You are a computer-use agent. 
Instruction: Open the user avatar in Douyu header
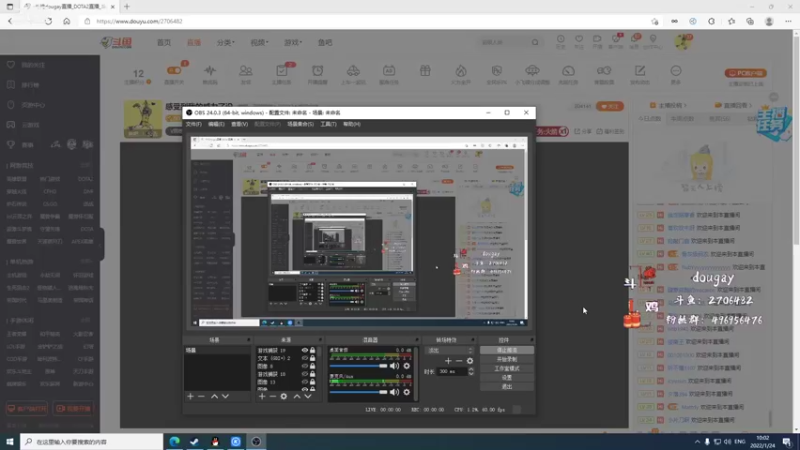pyautogui.click(x=682, y=42)
